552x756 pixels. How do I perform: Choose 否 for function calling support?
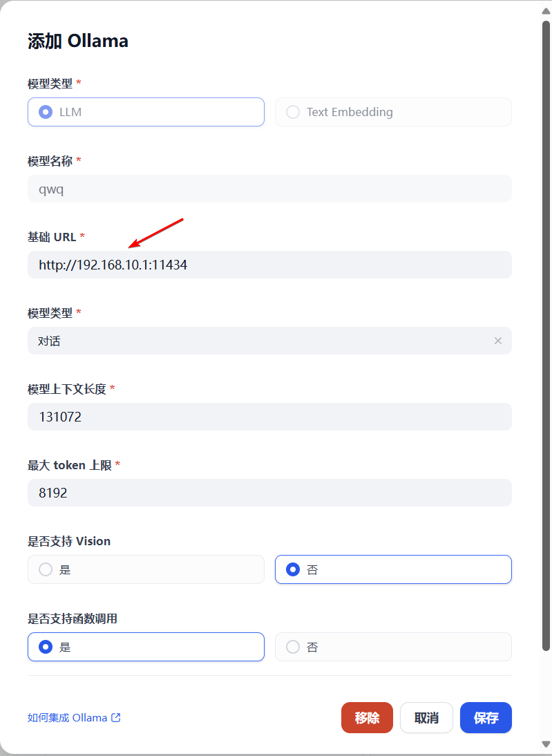click(393, 647)
